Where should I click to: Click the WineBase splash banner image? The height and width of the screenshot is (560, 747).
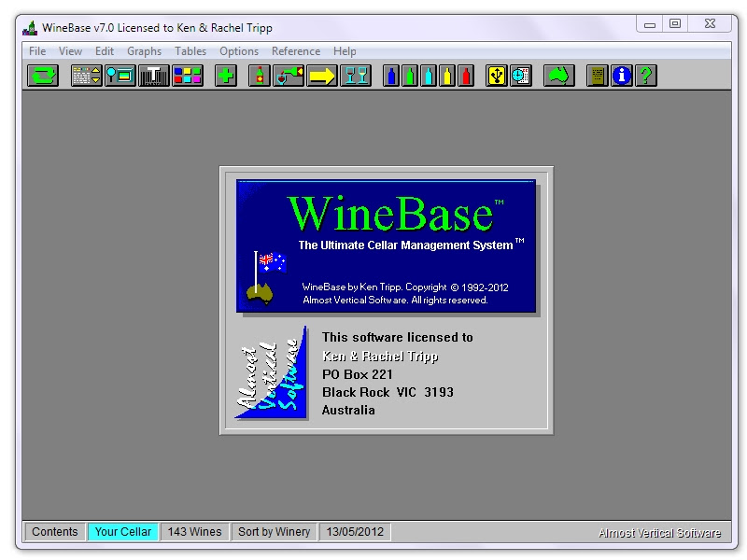387,245
